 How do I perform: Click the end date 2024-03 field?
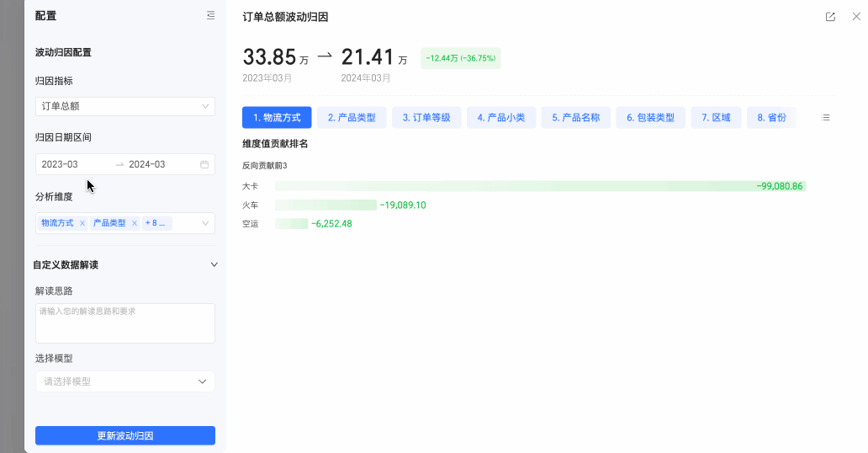click(x=147, y=164)
